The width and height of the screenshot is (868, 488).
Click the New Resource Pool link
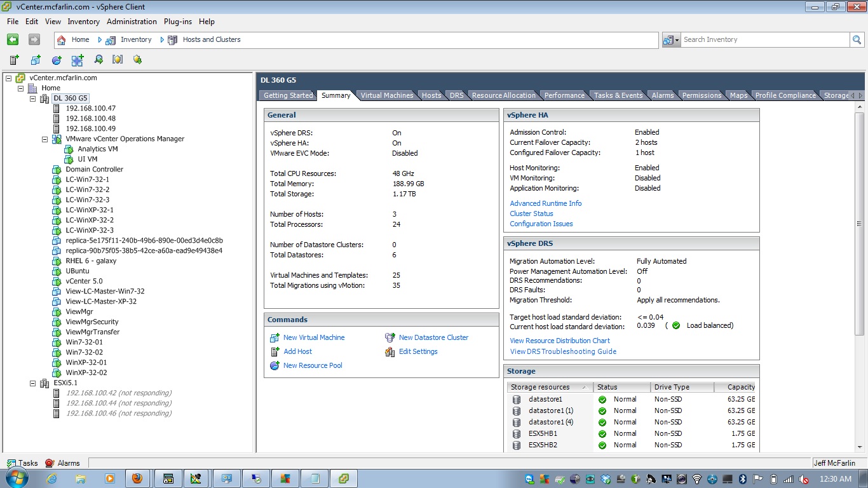(313, 365)
